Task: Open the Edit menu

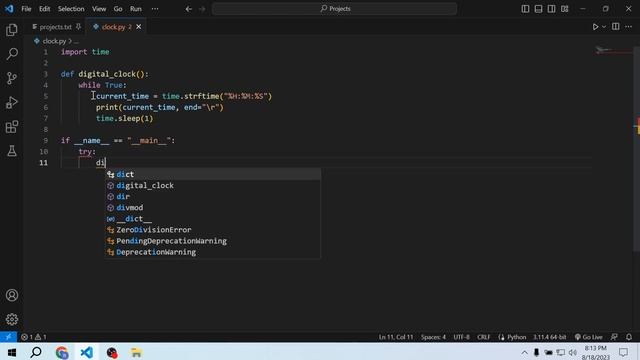Action: (x=44, y=9)
